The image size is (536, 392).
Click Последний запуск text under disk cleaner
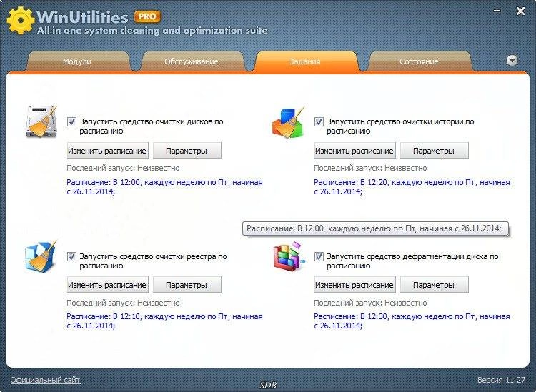click(x=123, y=168)
